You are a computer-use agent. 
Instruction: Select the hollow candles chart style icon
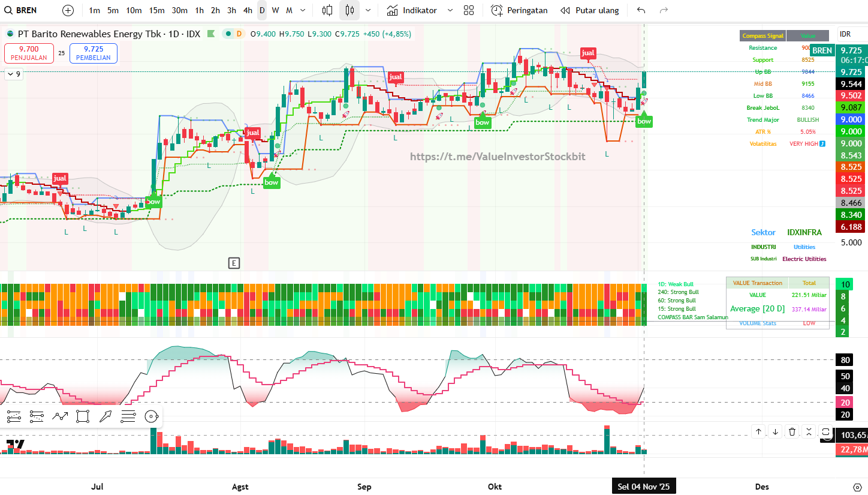coord(327,10)
